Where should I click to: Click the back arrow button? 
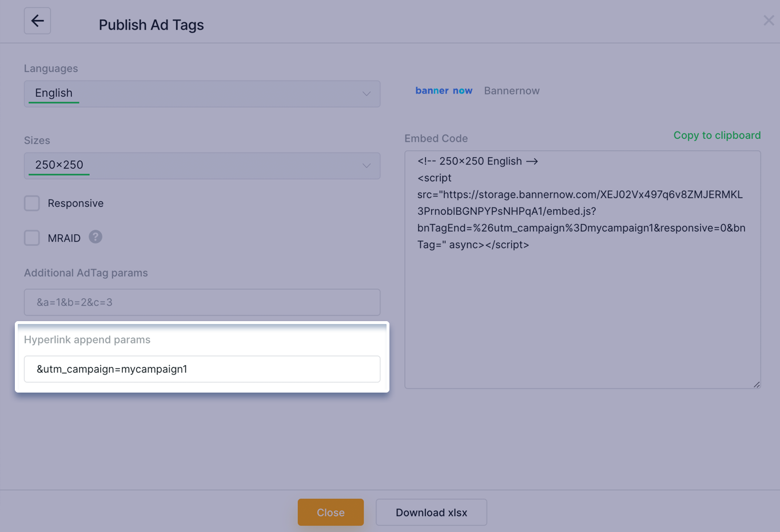(37, 21)
